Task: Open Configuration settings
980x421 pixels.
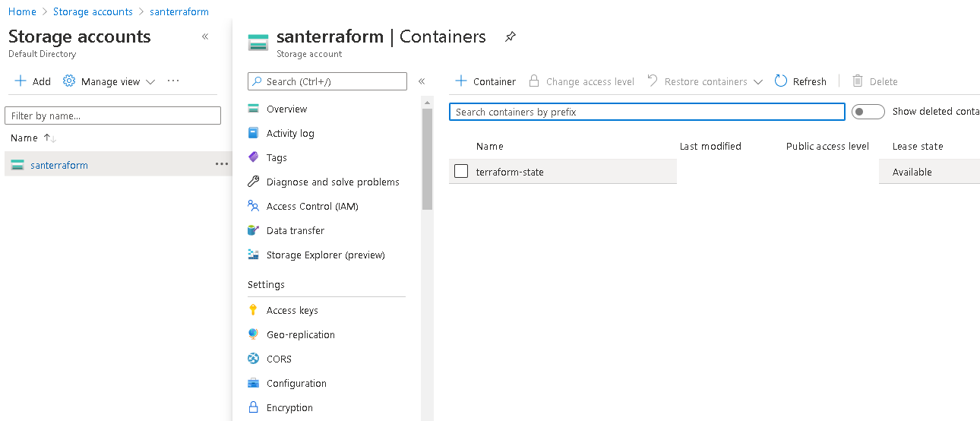Action: click(x=296, y=384)
